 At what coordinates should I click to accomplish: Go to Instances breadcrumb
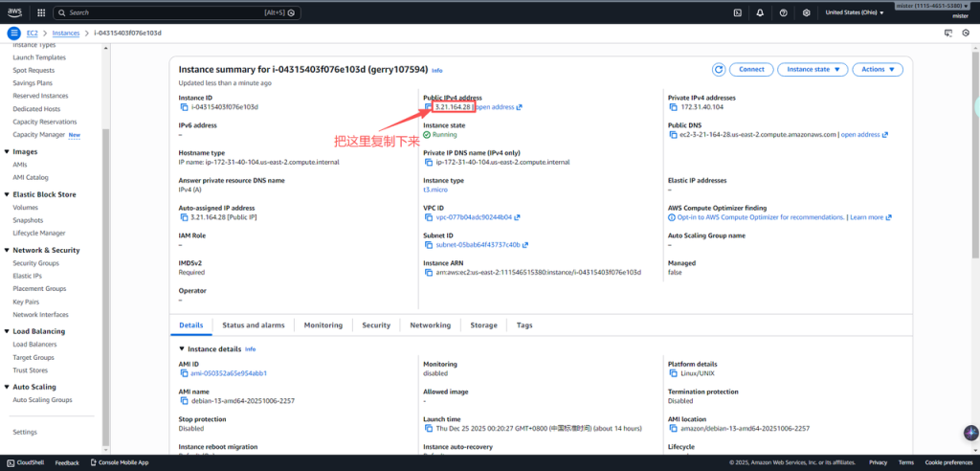coord(66,34)
